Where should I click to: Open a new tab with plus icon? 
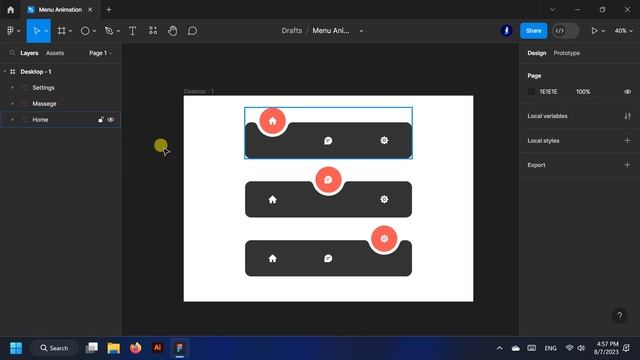coord(109,9)
